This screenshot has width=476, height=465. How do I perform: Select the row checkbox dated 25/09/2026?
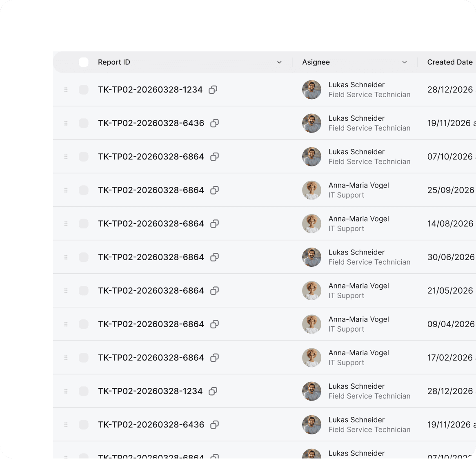pos(84,190)
